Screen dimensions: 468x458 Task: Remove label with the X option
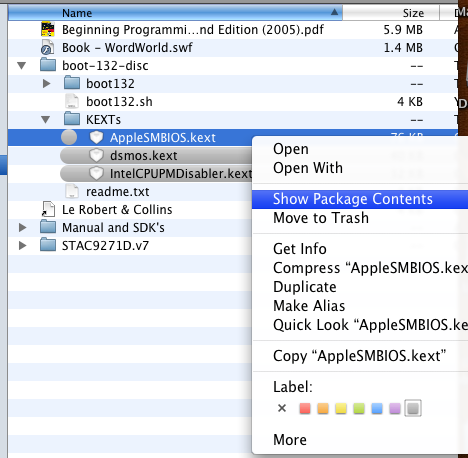point(282,408)
